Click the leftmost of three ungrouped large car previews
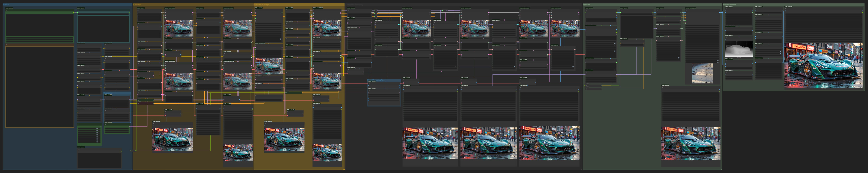The width and height of the screenshot is (868, 173). coord(430,143)
